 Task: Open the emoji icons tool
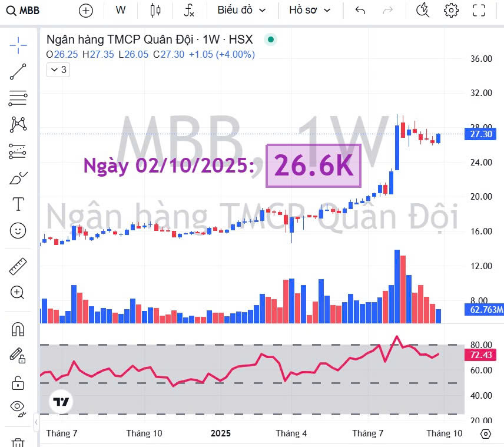click(18, 230)
